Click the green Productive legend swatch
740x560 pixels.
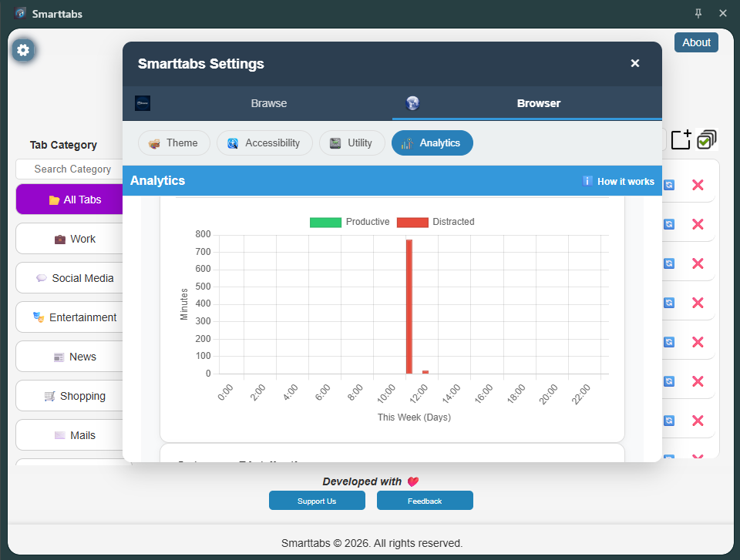point(325,222)
